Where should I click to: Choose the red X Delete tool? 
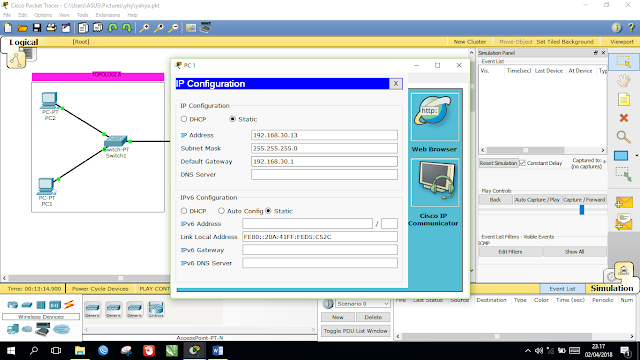(623, 118)
